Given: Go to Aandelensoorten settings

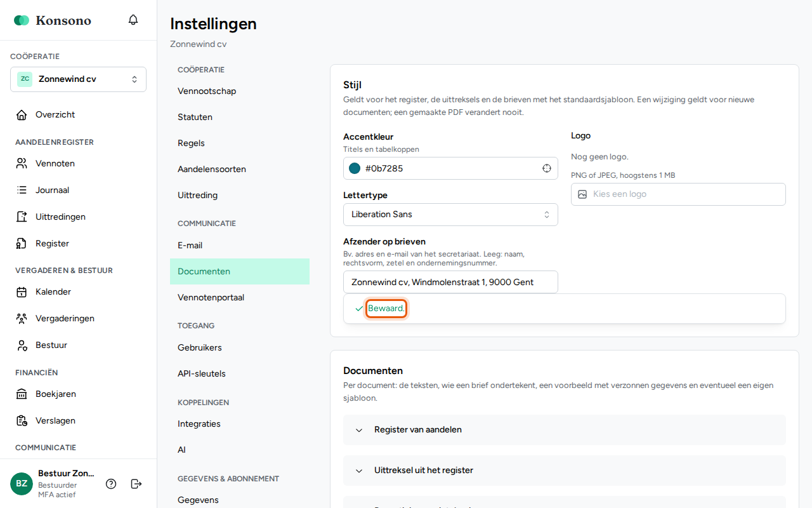Looking at the screenshot, I should [x=240, y=170].
